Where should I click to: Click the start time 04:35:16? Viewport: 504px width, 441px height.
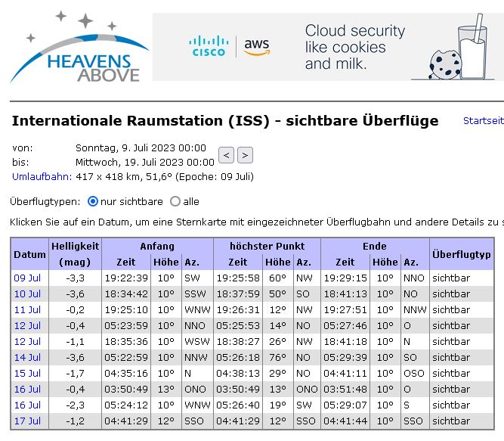pyautogui.click(x=126, y=373)
